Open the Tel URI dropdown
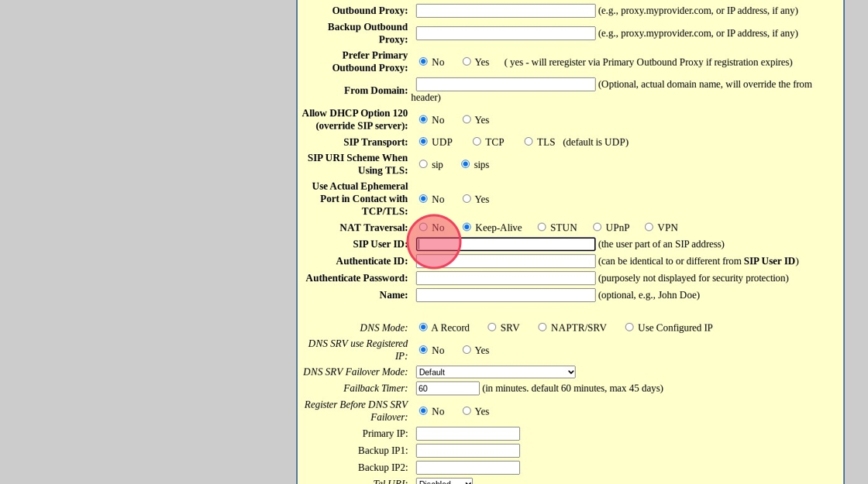Image resolution: width=868 pixels, height=484 pixels. coord(444,481)
